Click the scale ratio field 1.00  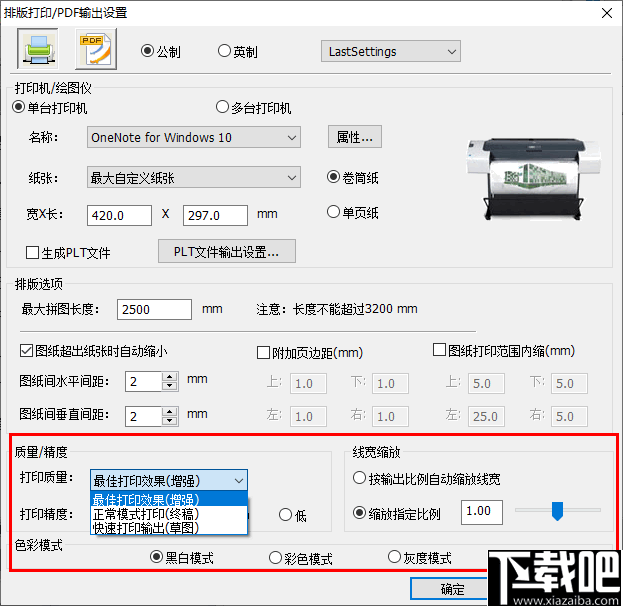482,512
